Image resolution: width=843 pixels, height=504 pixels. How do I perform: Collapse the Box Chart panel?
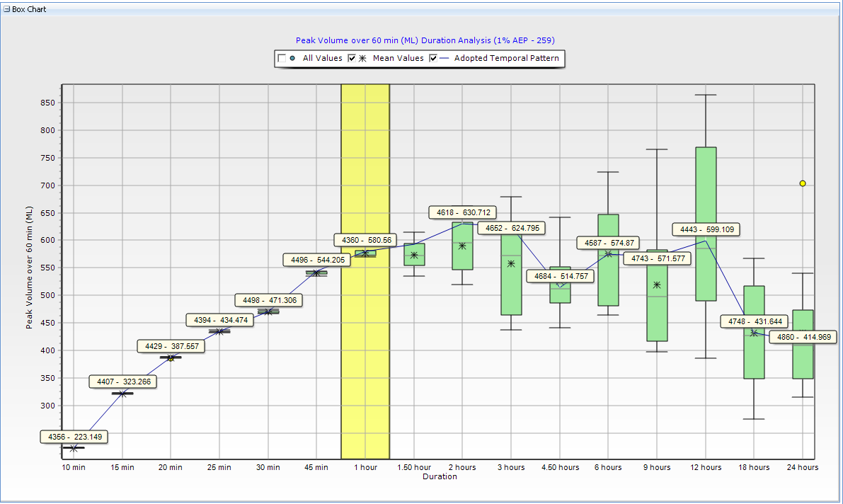[7, 9]
